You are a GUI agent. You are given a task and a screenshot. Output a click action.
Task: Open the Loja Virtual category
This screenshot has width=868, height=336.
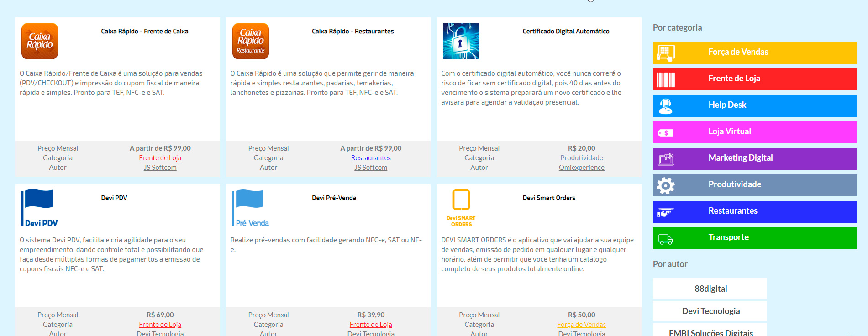[x=755, y=132]
